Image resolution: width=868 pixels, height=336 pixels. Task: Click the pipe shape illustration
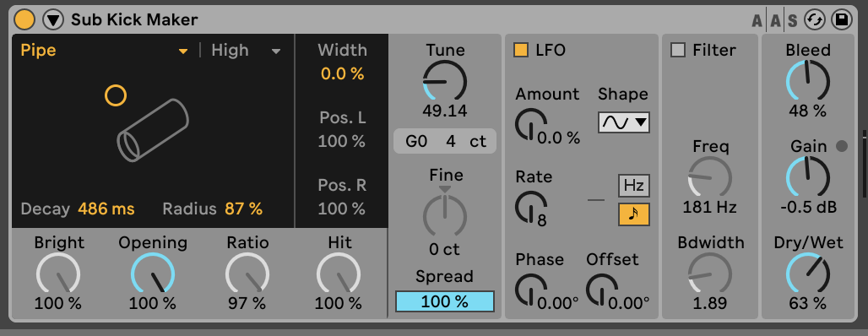click(x=153, y=130)
